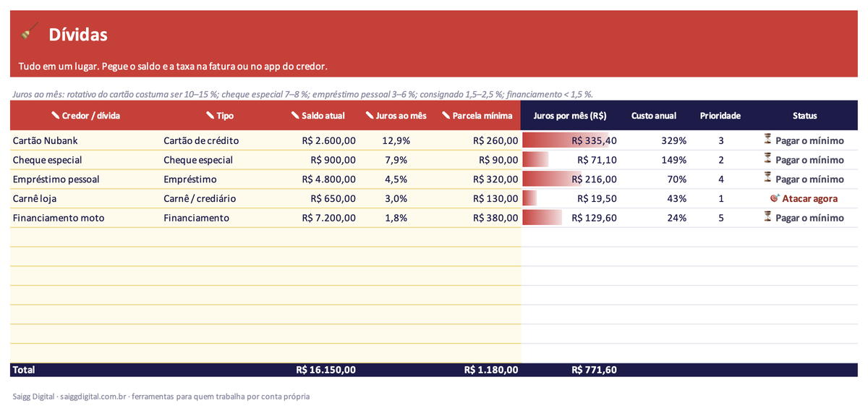868x411 pixels.
Task: Select the 329% annual cost cell
Action: tap(654, 140)
